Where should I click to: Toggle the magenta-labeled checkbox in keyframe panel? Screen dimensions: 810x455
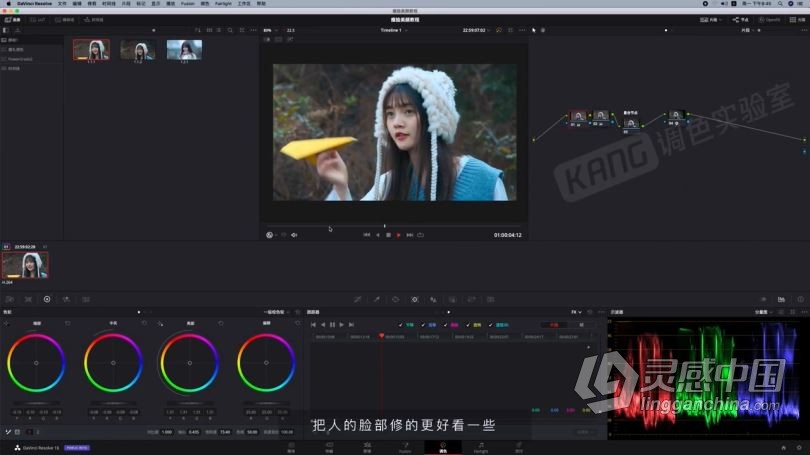446,325
